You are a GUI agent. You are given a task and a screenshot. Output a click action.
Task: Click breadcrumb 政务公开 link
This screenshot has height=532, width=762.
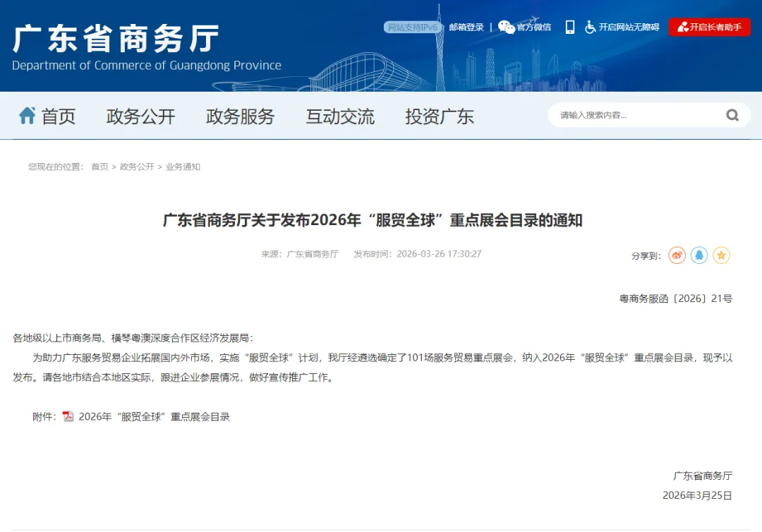[137, 167]
